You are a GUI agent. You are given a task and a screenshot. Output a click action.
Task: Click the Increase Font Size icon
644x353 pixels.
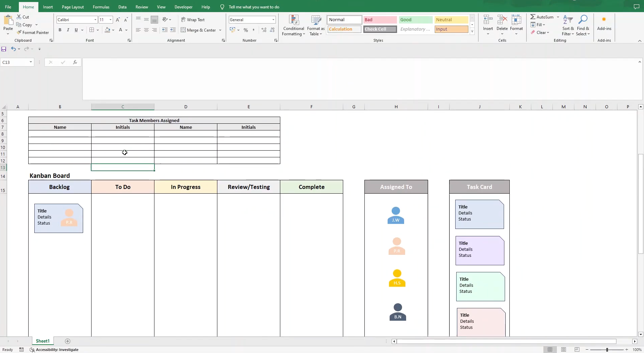118,20
